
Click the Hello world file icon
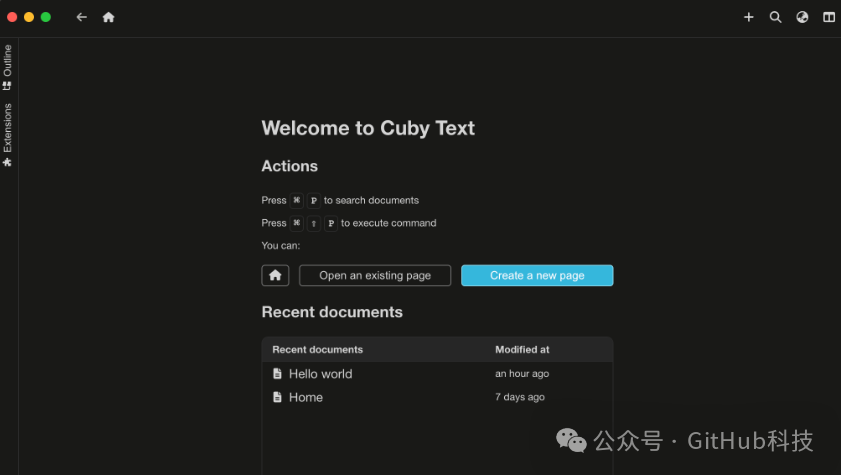coord(277,374)
